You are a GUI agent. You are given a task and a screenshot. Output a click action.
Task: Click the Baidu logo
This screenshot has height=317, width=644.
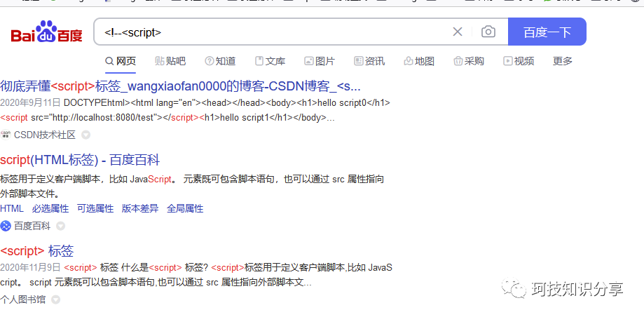tap(46, 33)
